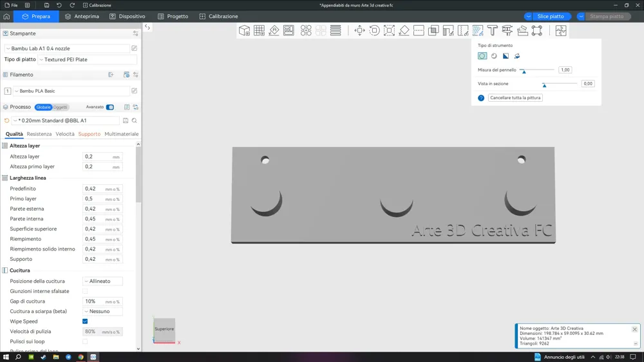Select the Text shape tool
644x362 pixels.
point(493,30)
